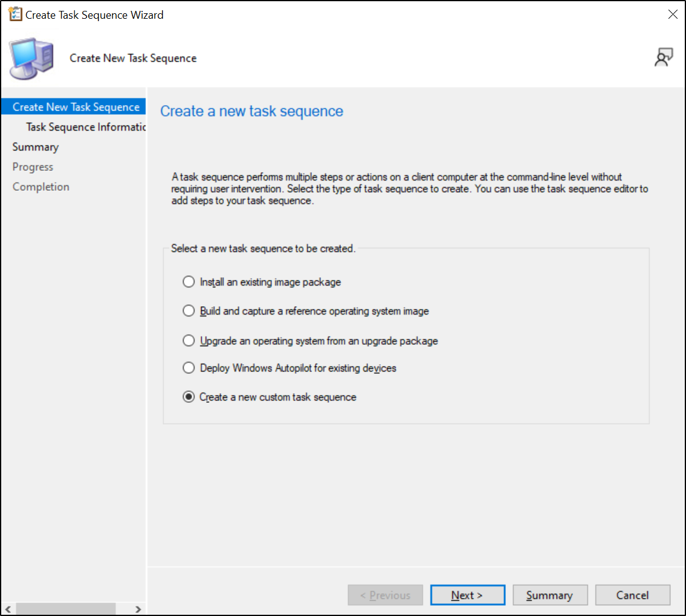The image size is (686, 616).
Task: Click the sidebar horizontal scrollbar thumb
Action: (x=66, y=609)
